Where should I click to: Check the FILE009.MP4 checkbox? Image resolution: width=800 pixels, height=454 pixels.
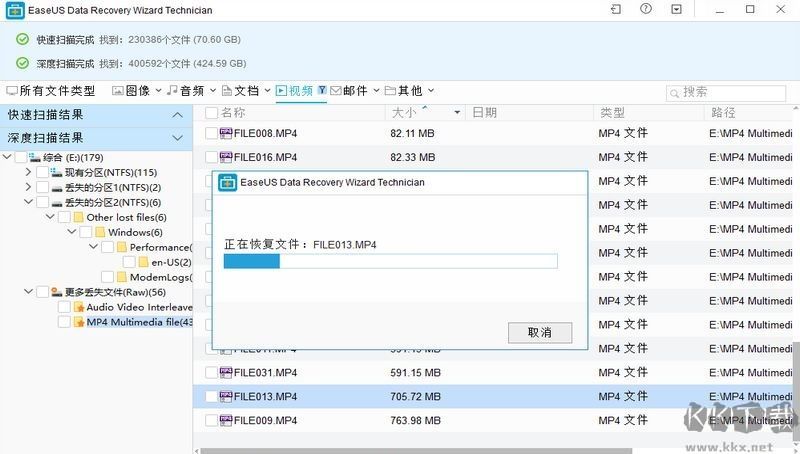tap(211, 420)
